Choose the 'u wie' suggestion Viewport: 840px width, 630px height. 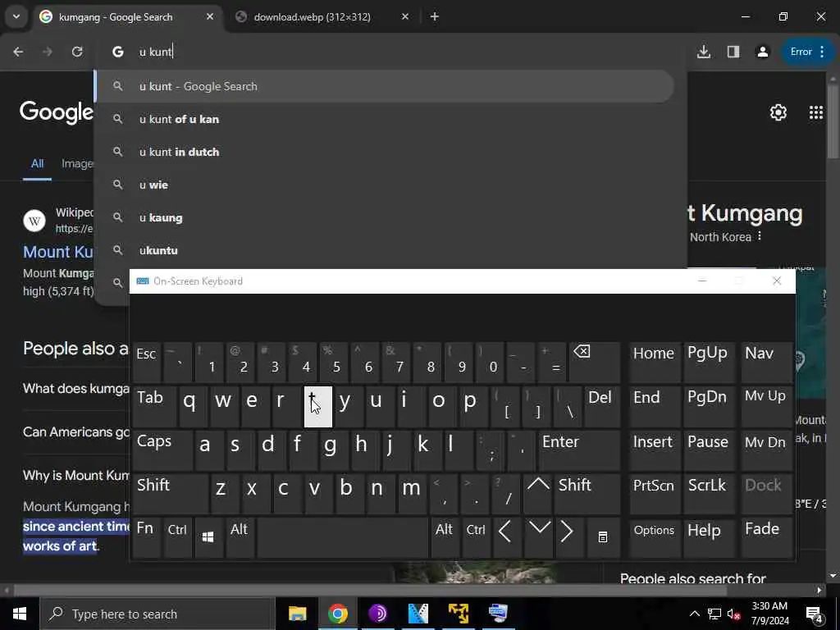(x=385, y=185)
